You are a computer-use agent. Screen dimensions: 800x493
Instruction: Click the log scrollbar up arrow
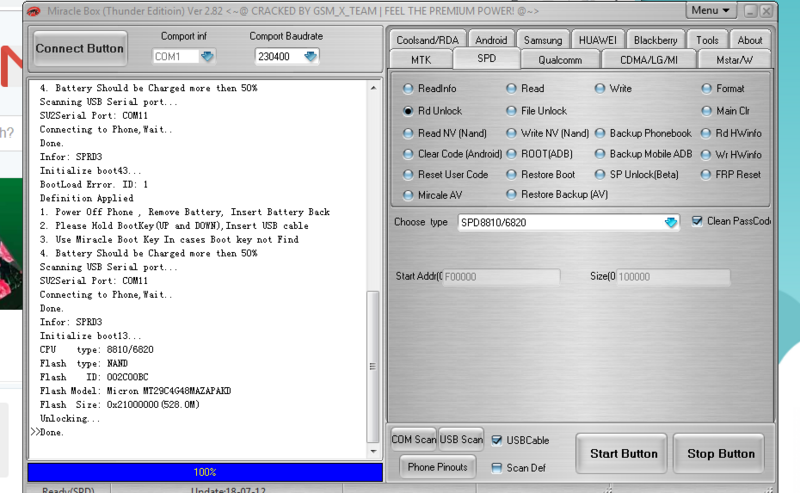pos(373,88)
